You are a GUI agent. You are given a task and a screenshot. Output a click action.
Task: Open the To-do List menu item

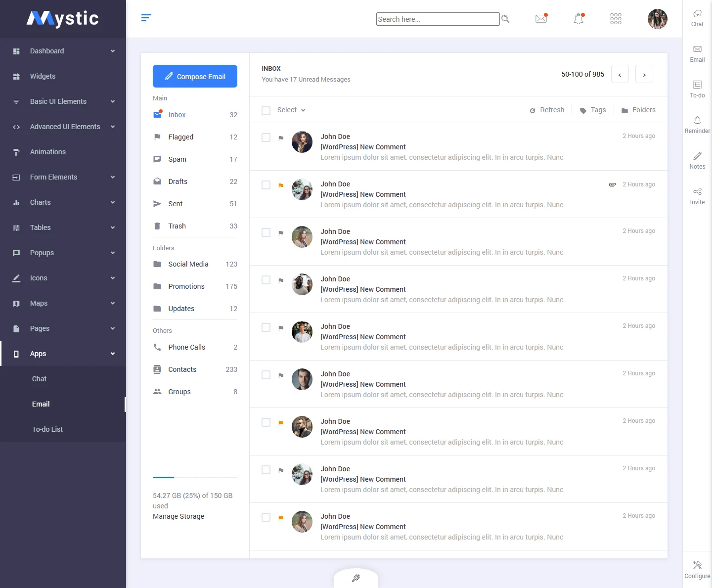(47, 429)
